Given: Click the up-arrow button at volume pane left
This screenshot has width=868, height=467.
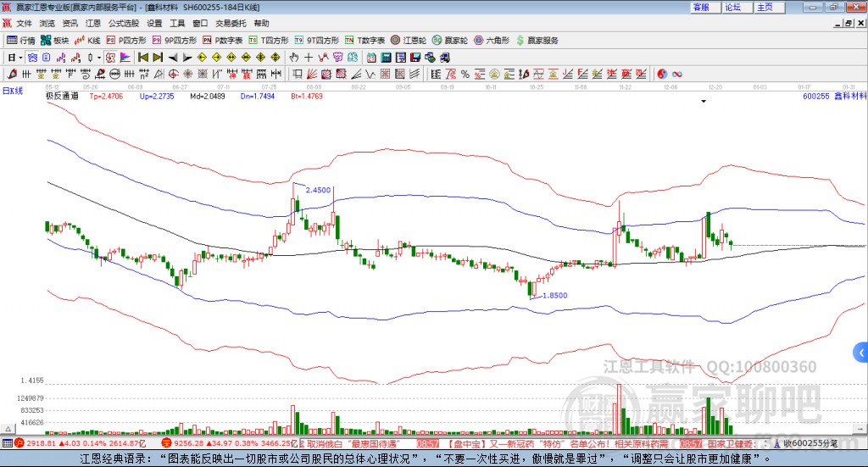Looking at the screenshot, I should click(x=8, y=428).
